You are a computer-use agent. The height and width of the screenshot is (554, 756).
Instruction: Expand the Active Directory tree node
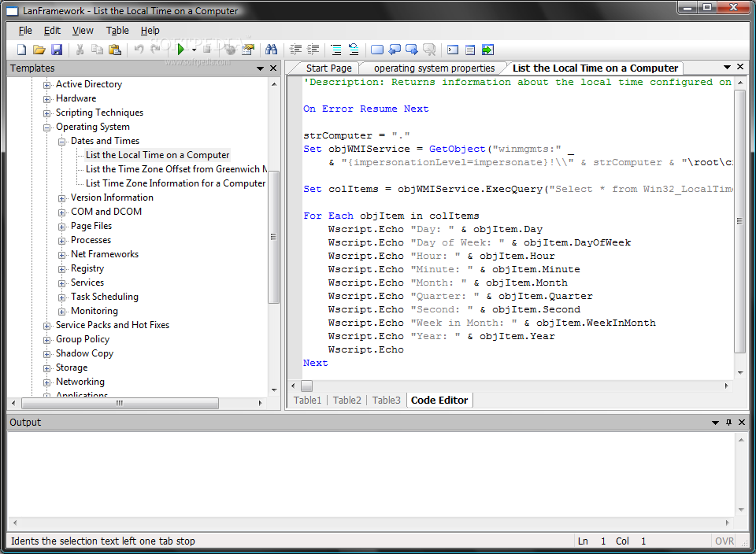46,85
